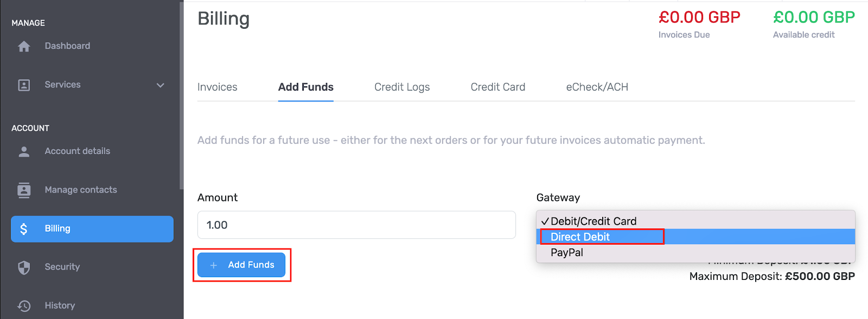This screenshot has width=868, height=319.
Task: Pick the Debit/Credit Card gateway option
Action: click(593, 221)
